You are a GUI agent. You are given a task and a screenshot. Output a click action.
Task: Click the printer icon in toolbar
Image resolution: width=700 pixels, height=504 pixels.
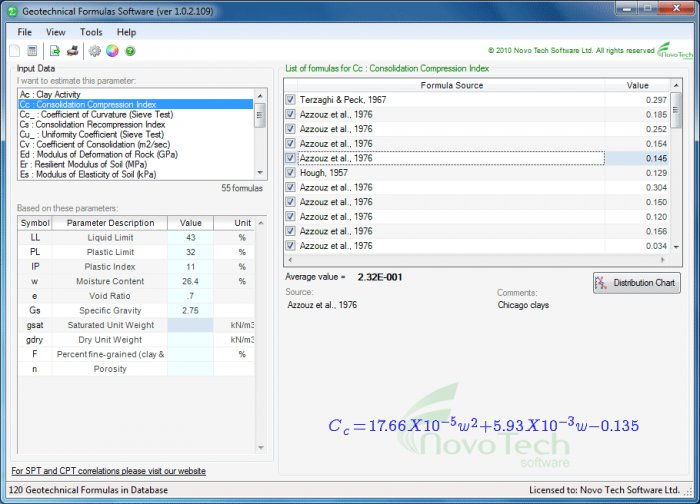pyautogui.click(x=73, y=51)
